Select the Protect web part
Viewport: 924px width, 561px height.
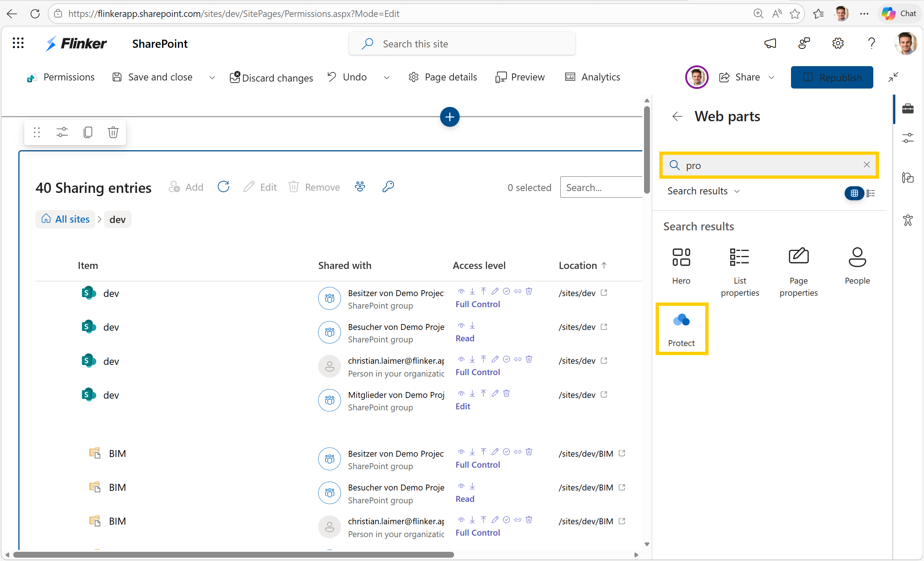[x=682, y=328]
